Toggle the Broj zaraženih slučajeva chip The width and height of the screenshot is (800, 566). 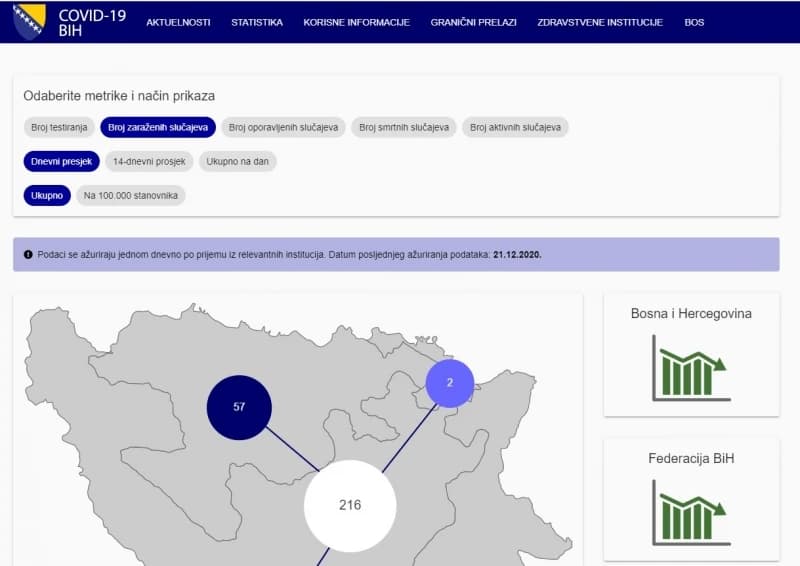pos(158,127)
